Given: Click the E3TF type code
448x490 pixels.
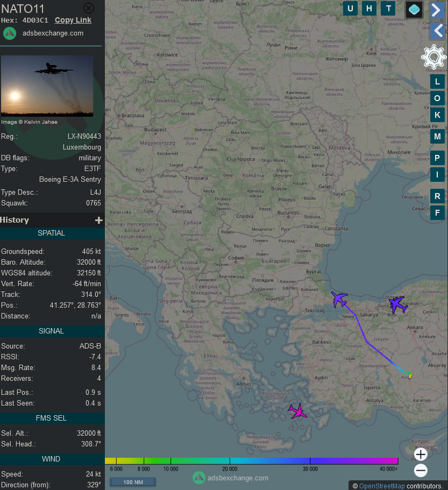Looking at the screenshot, I should coord(93,169).
